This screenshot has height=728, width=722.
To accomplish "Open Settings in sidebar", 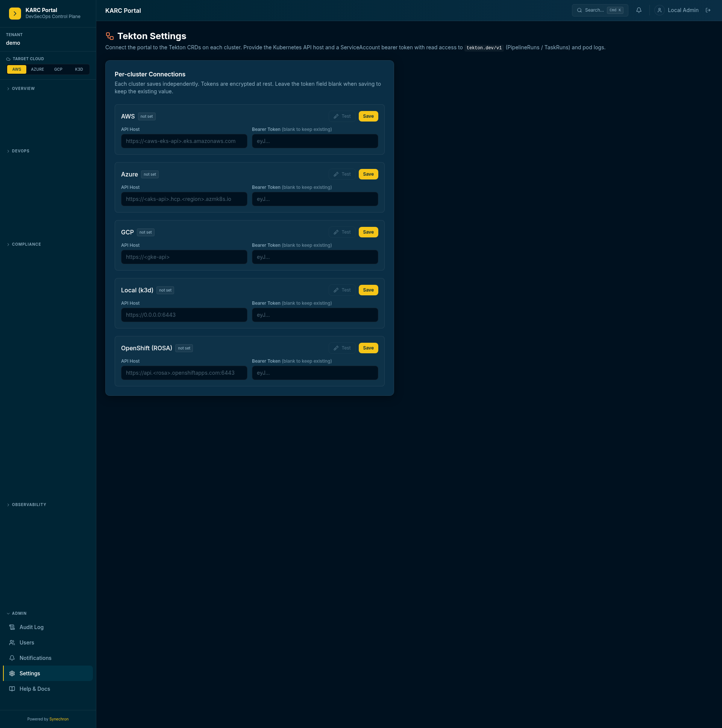I will pos(48,673).
